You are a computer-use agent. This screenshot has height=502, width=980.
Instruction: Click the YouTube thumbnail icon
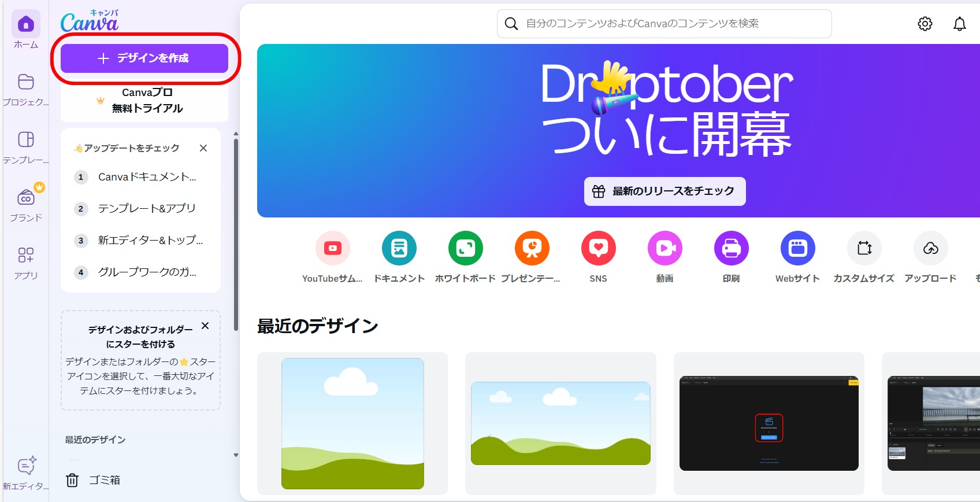(332, 249)
